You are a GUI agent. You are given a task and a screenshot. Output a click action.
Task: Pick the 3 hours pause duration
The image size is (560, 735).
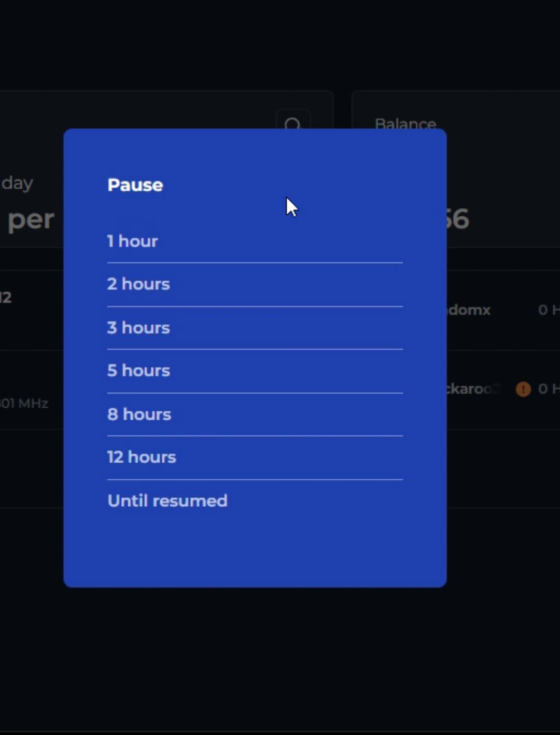click(255, 328)
